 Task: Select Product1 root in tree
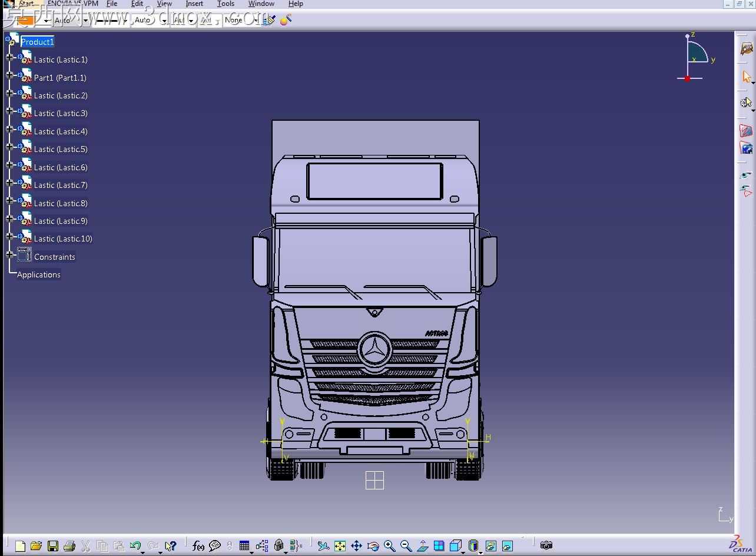coord(37,42)
